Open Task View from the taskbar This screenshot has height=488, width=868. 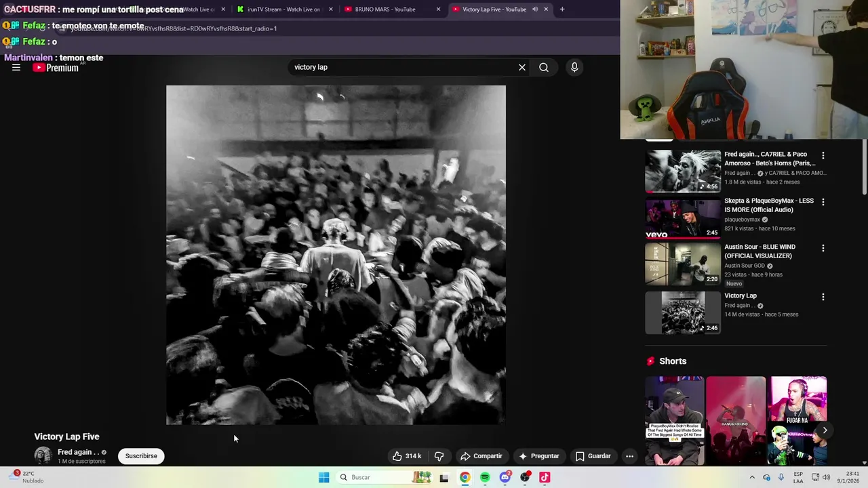[444, 477]
